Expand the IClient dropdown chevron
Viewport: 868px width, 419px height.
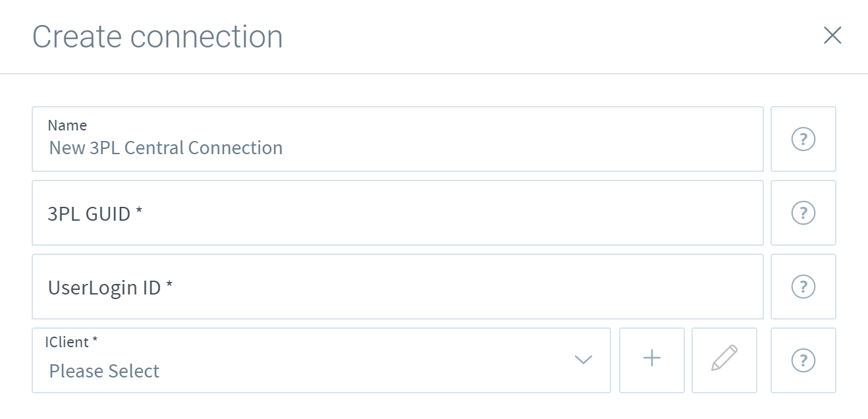(583, 360)
